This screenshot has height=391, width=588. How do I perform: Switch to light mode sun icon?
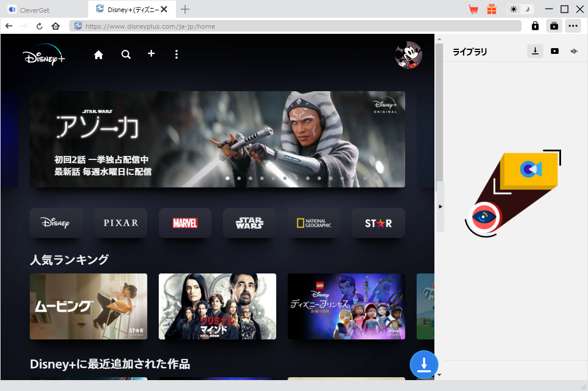pyautogui.click(x=513, y=9)
